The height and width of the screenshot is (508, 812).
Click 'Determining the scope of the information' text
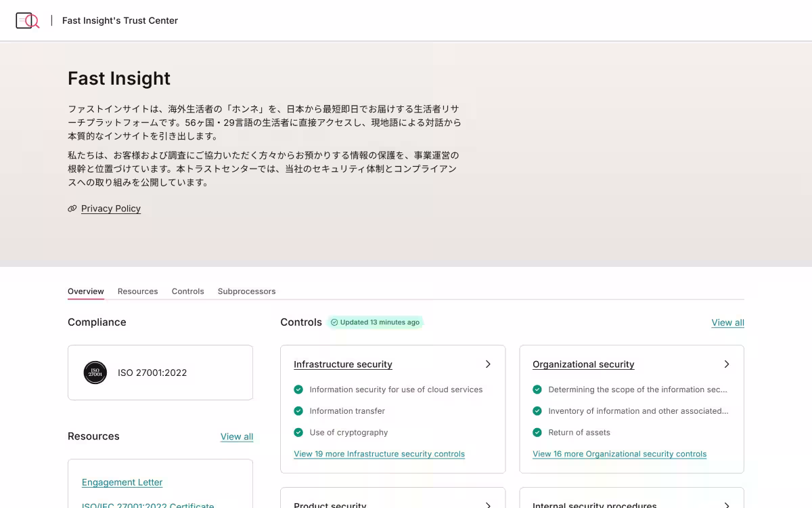(x=637, y=389)
